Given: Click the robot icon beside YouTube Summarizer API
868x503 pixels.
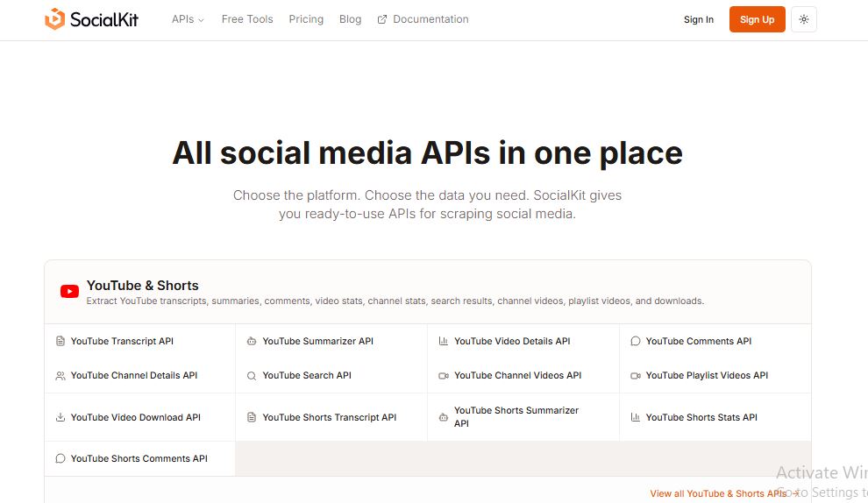Looking at the screenshot, I should click(x=252, y=341).
